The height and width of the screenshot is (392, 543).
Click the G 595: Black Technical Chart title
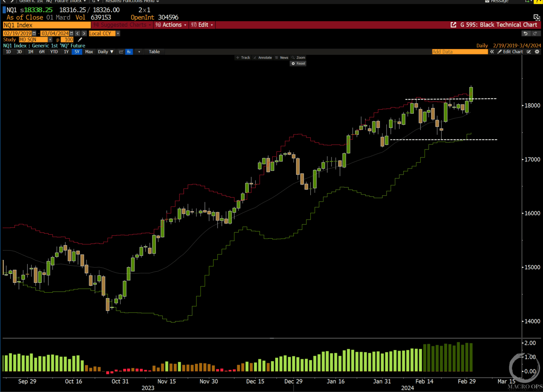point(499,25)
